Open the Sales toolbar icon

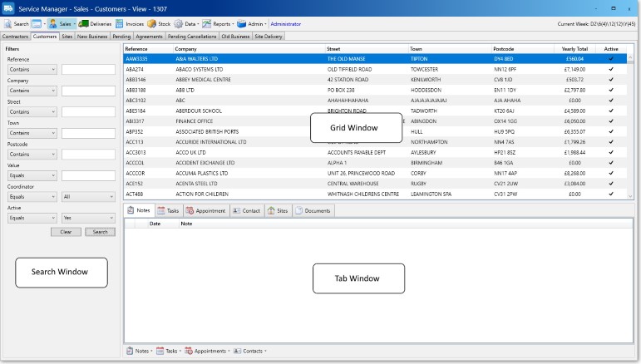[x=53, y=24]
